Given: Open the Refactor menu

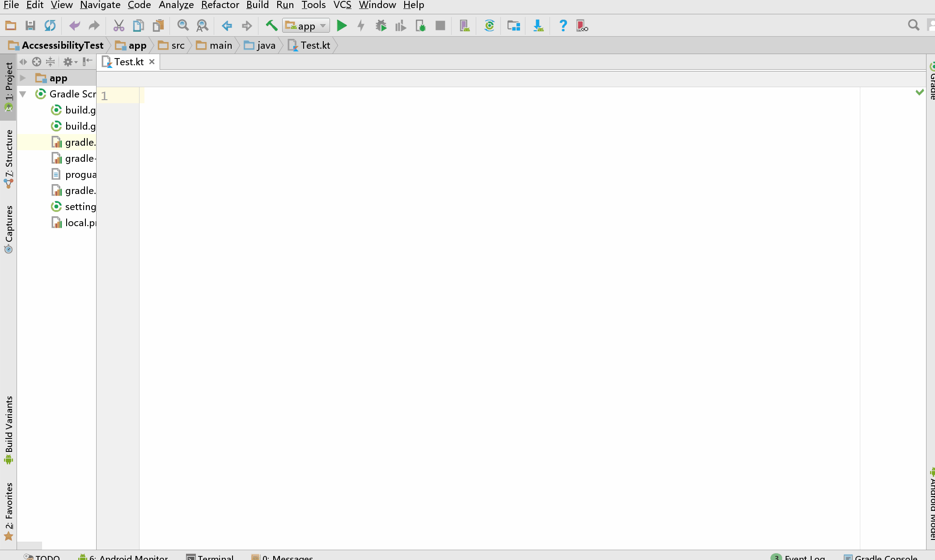Looking at the screenshot, I should click(220, 5).
